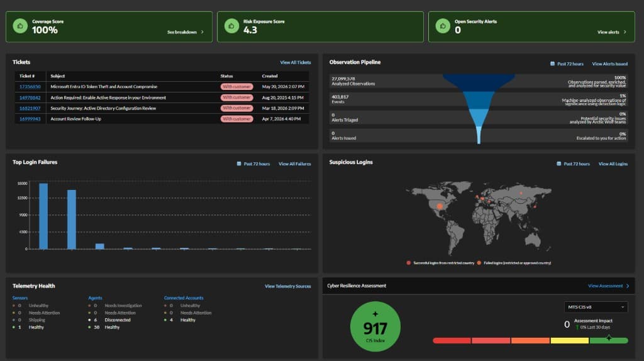Click the Action Required Enable Active Response subject
This screenshot has height=361, width=644.
(108, 97)
